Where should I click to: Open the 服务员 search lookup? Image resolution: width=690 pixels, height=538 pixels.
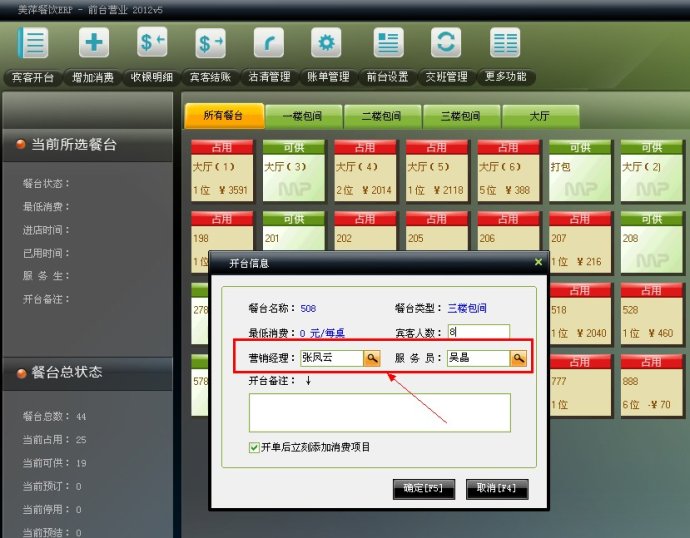point(519,357)
